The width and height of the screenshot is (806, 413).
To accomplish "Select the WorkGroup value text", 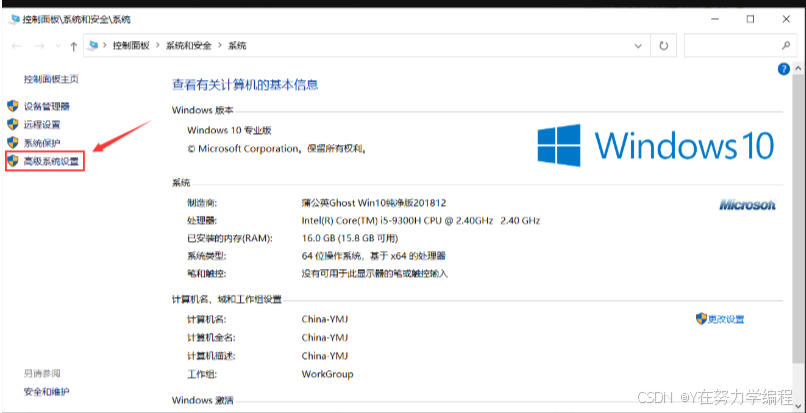I will [327, 374].
